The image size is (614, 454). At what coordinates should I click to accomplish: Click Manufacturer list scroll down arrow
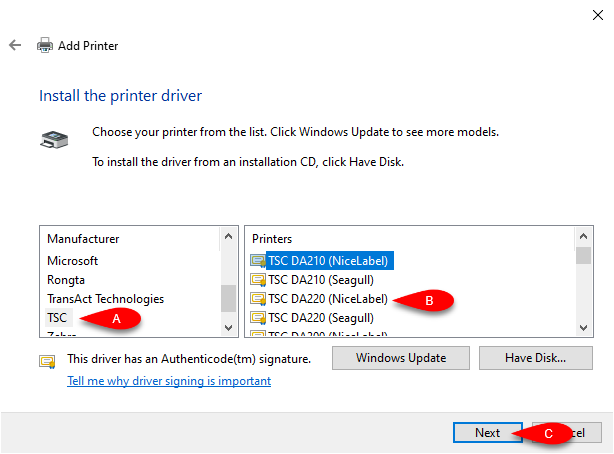(x=228, y=327)
